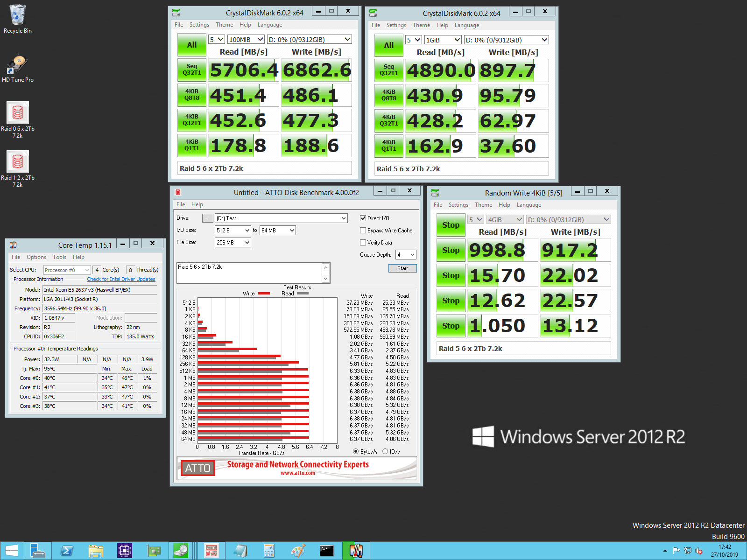
Task: Open drive dropdown in the 100MiB CrystalDiskMark window
Action: coord(309,39)
